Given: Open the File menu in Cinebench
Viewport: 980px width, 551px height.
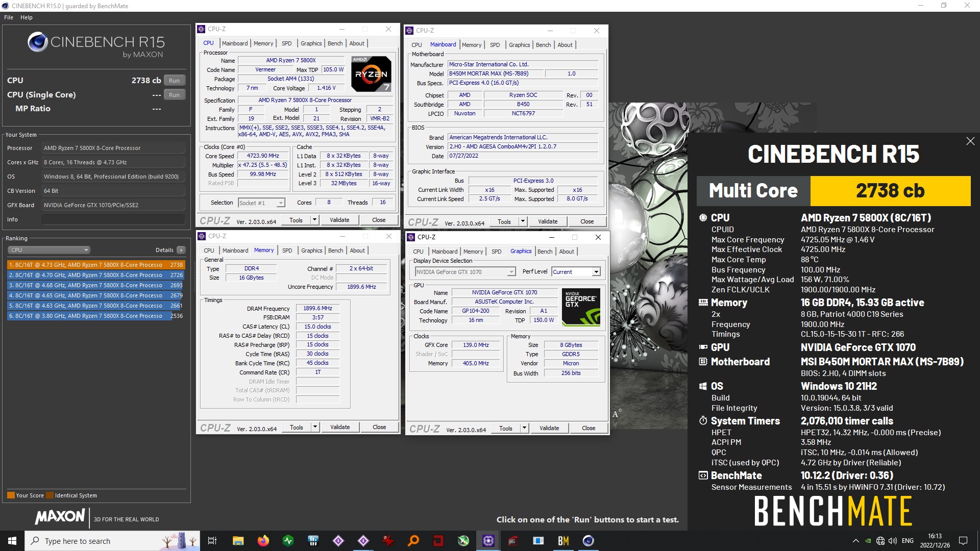Looking at the screenshot, I should click(x=9, y=17).
